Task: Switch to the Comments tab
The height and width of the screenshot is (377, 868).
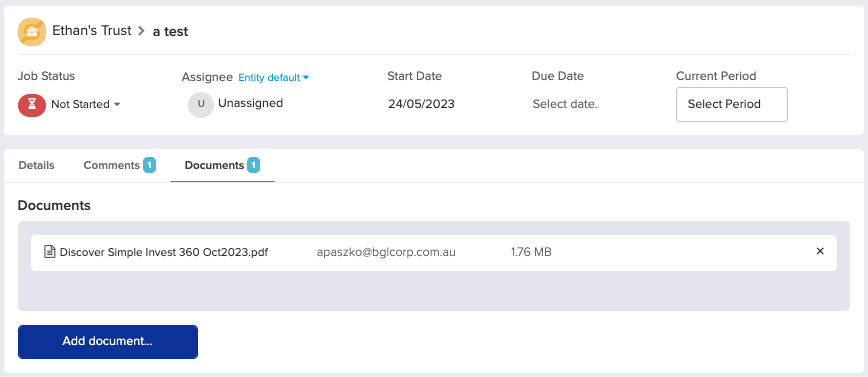Action: 120,165
